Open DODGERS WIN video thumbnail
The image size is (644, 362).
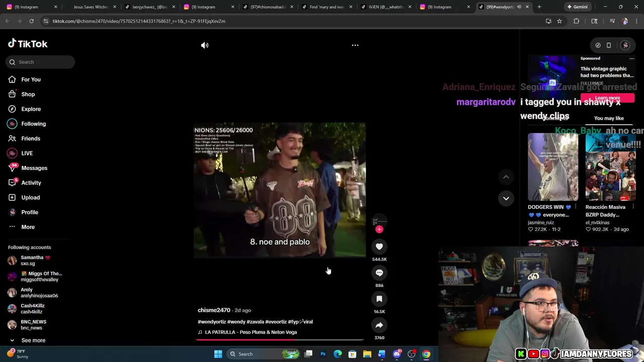click(553, 167)
